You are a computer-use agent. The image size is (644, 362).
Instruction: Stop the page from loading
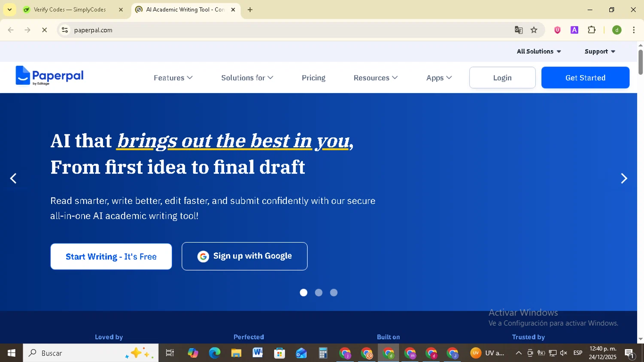pyautogui.click(x=44, y=30)
